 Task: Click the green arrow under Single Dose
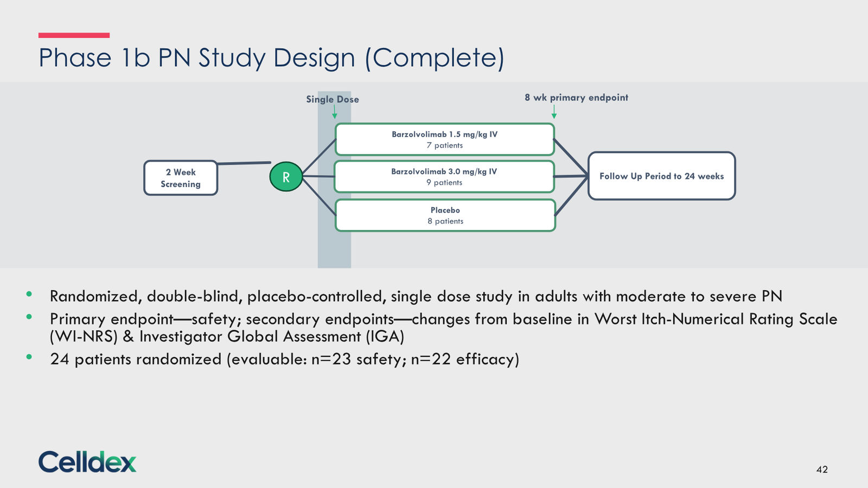coord(335,112)
